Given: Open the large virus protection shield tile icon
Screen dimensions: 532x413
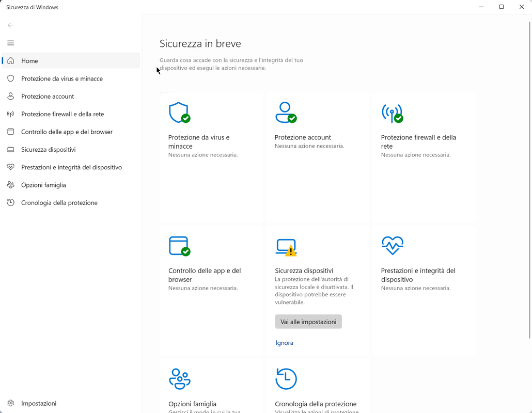Looking at the screenshot, I should click(179, 113).
